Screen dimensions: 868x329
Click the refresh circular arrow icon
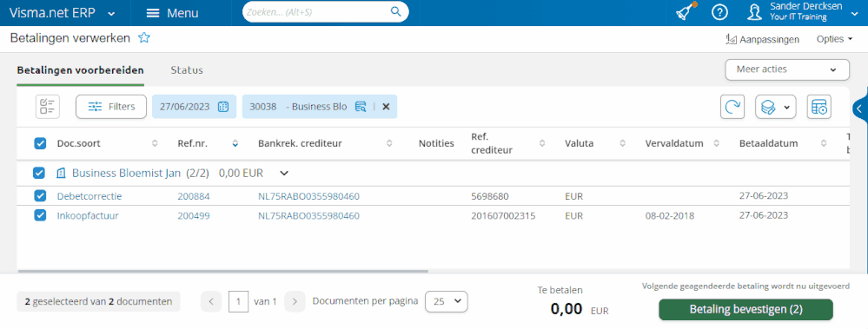[x=732, y=107]
